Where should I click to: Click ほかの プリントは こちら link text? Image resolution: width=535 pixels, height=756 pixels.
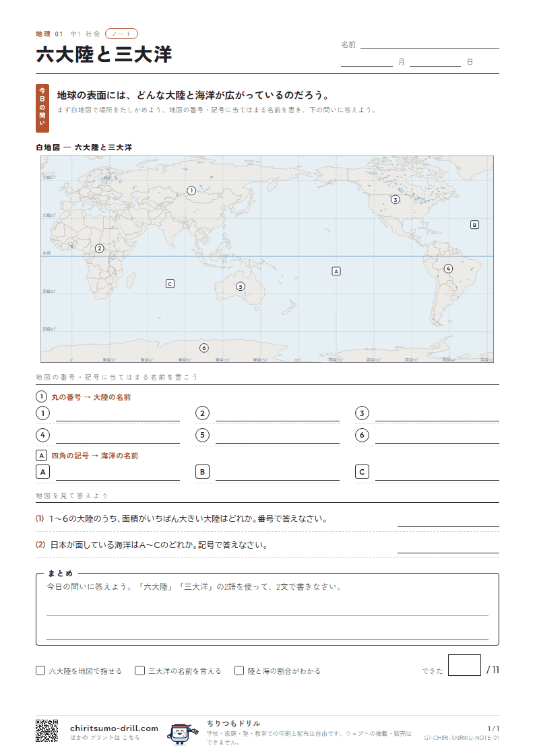[x=104, y=738]
